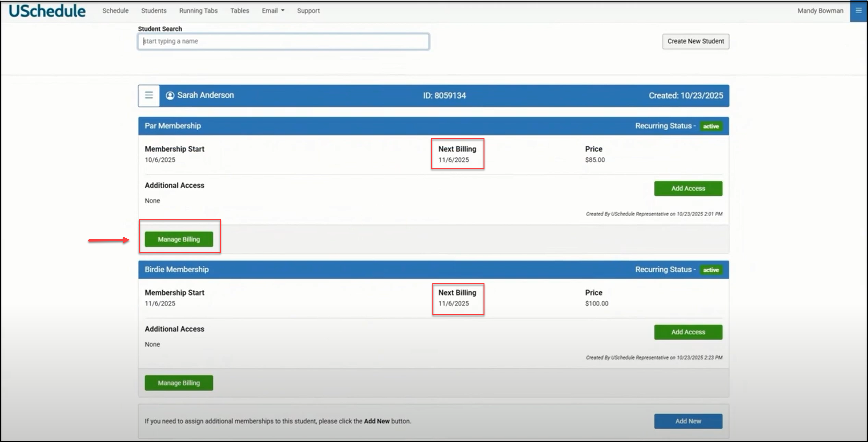This screenshot has height=442, width=868.
Task: Click the user profile icon beside Sarah Anderson
Action: tap(170, 96)
